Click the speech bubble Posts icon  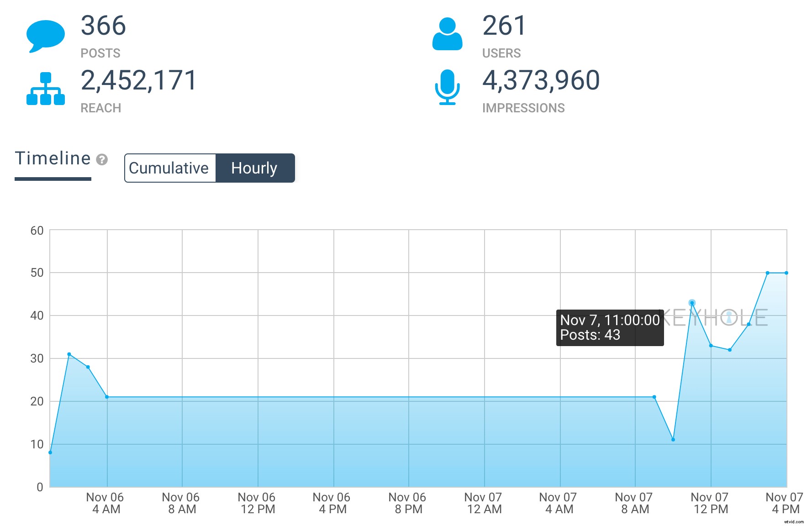tap(45, 36)
